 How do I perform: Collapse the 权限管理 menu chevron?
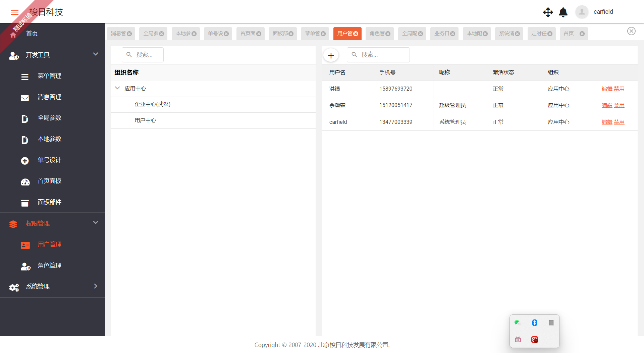(96, 222)
